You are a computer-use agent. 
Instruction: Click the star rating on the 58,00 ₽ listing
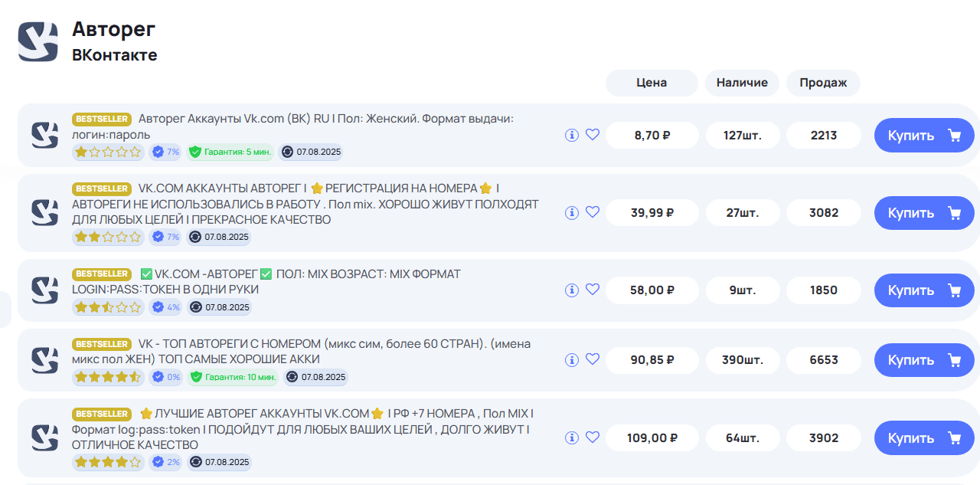pyautogui.click(x=108, y=307)
